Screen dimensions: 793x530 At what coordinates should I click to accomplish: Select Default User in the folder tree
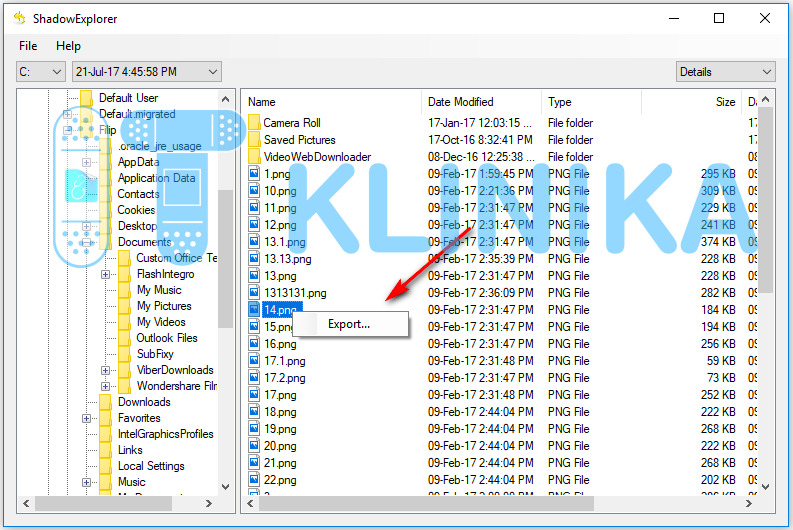tap(128, 98)
